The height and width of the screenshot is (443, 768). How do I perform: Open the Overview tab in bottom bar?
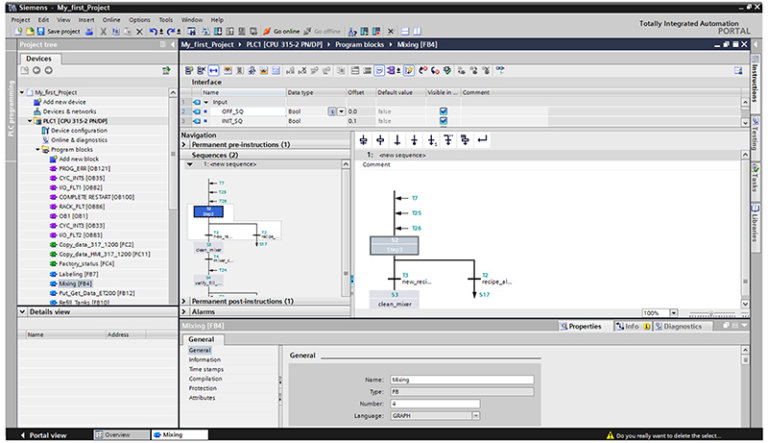click(x=121, y=435)
